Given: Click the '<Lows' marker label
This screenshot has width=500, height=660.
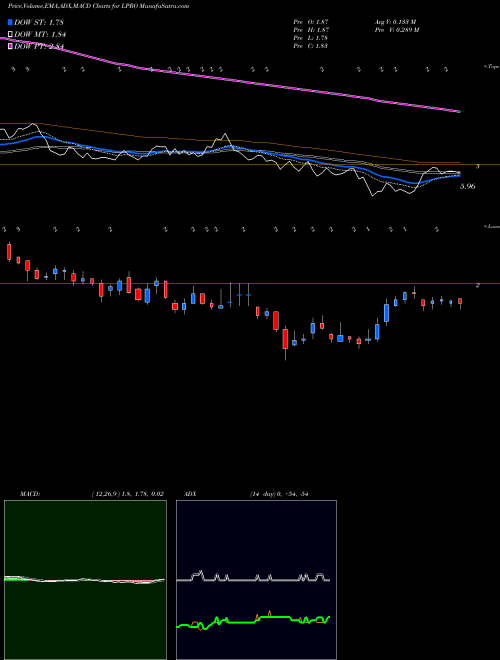Looking at the screenshot, I should tap(491, 226).
